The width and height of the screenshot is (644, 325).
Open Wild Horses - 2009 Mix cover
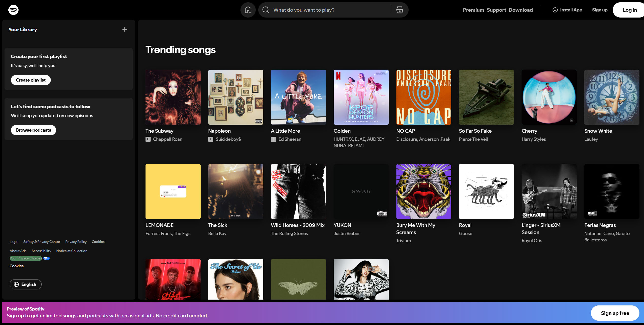(x=298, y=191)
